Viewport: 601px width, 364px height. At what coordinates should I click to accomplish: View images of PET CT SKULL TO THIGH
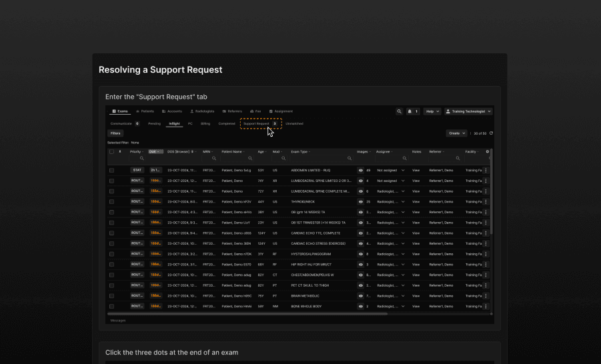(x=361, y=285)
